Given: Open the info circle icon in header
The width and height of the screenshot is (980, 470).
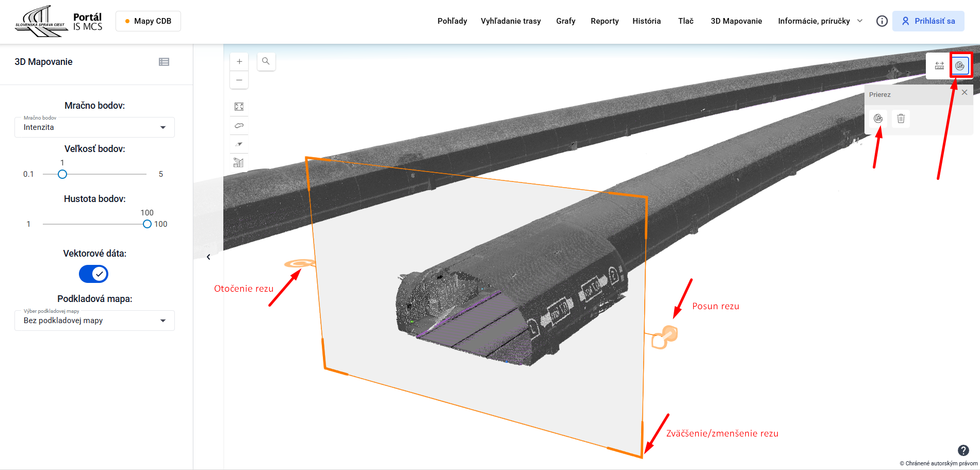Looking at the screenshot, I should tap(882, 21).
